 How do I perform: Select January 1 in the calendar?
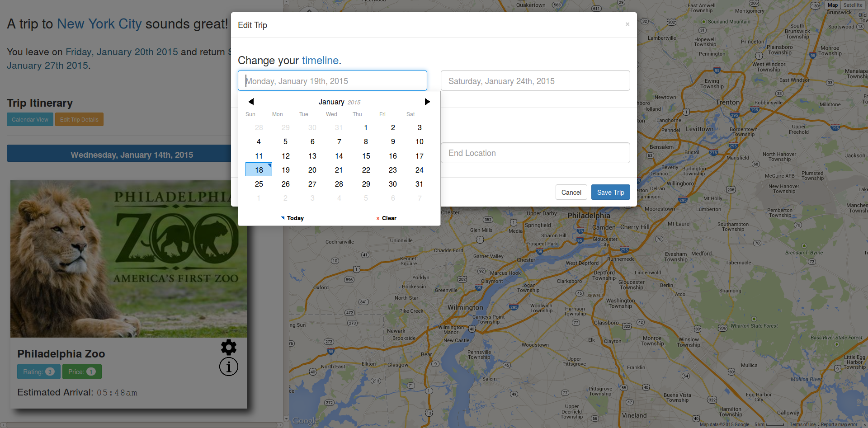(366, 127)
